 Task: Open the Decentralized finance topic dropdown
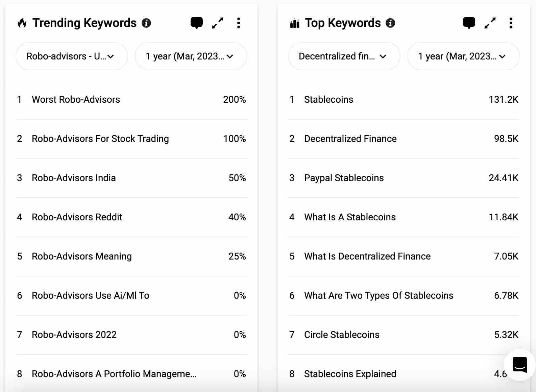pos(344,56)
